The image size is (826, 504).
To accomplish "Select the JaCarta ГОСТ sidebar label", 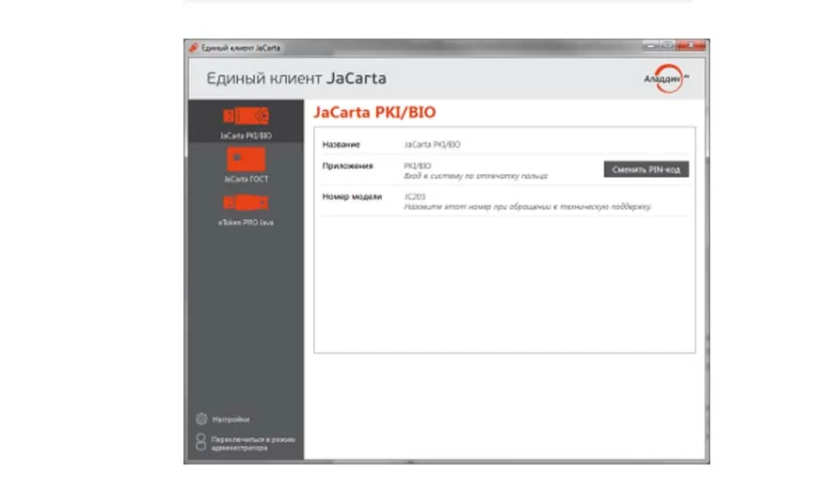I will click(x=246, y=179).
